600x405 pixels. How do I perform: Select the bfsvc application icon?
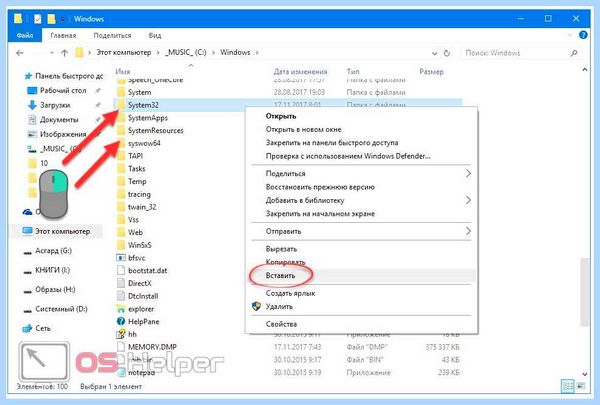click(x=121, y=258)
